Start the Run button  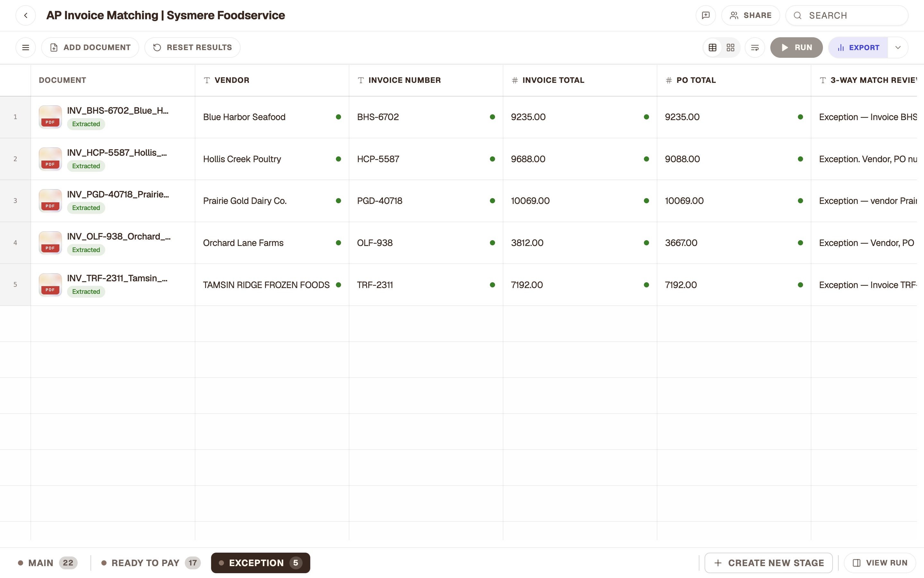click(x=797, y=48)
